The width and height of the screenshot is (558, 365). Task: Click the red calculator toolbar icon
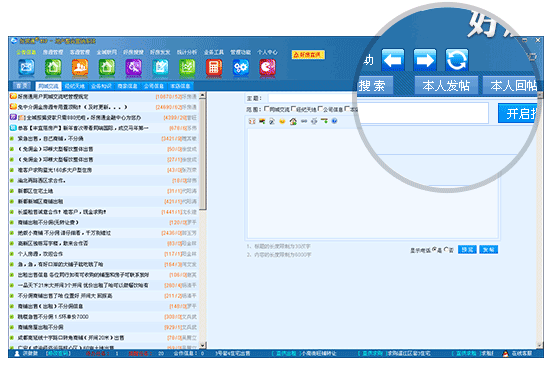214,68
